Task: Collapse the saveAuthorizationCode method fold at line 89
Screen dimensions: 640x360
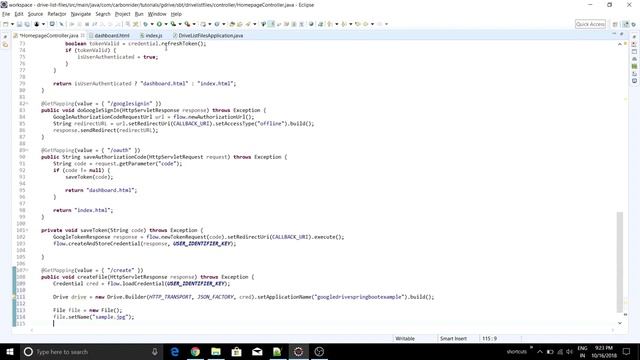Action: 27,150
